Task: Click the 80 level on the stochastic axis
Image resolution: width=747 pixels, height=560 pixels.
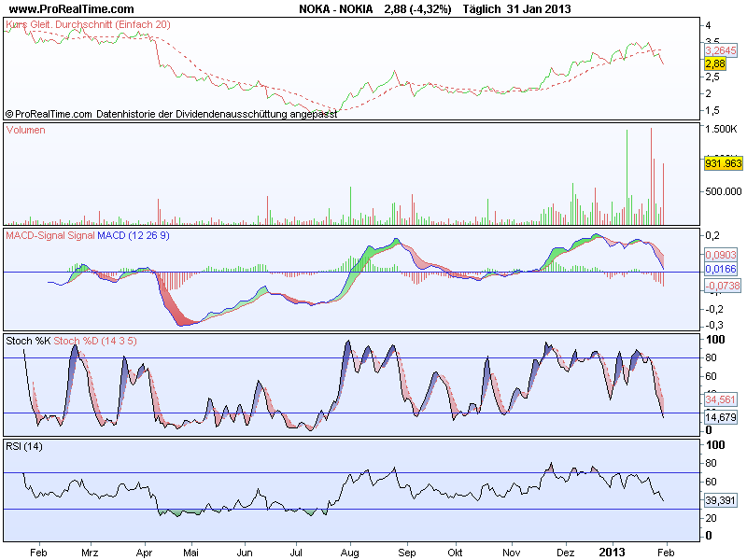Action: point(711,357)
